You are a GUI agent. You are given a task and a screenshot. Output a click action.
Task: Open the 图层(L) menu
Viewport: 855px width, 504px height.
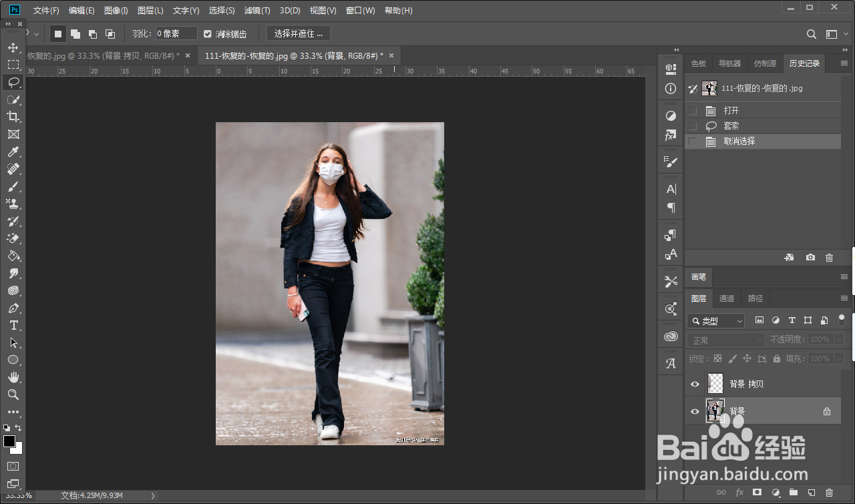pos(150,11)
